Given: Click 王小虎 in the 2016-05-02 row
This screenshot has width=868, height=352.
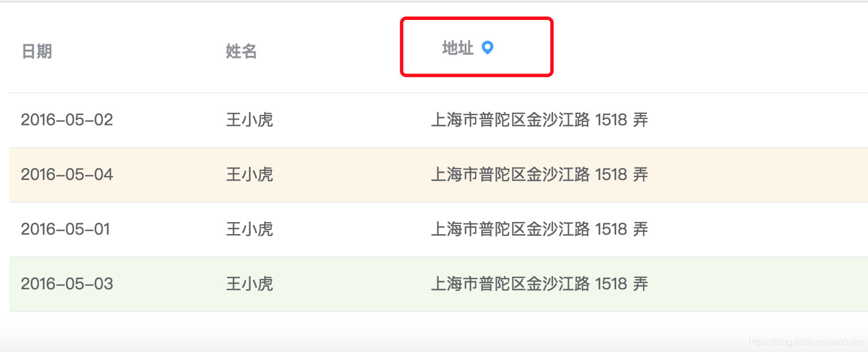Looking at the screenshot, I should (x=249, y=120).
